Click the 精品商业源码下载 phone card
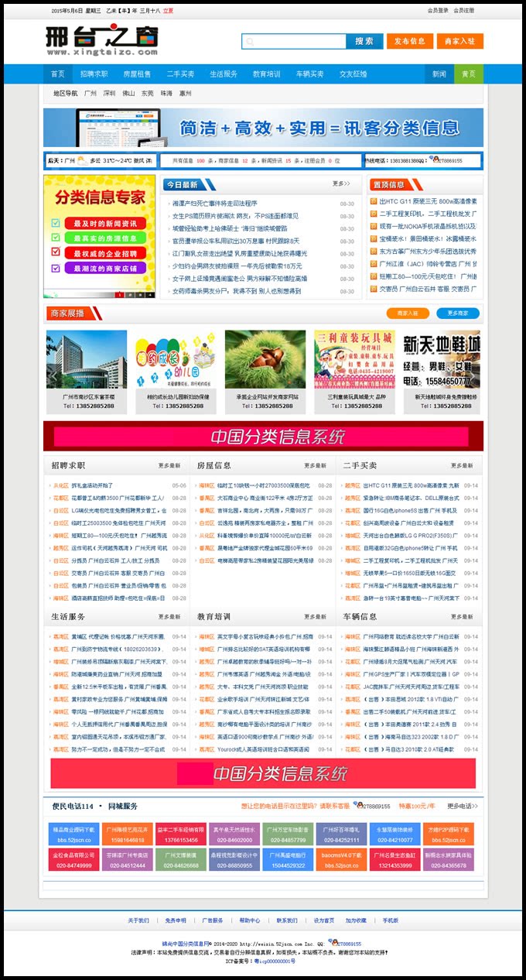Viewport: 526px width, 980px height. pos(73,834)
